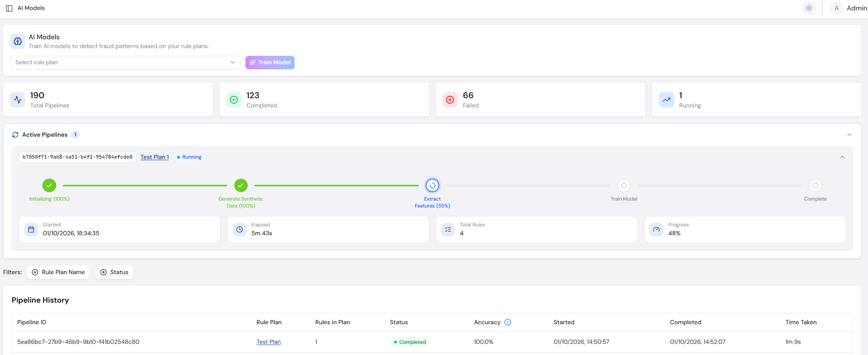This screenshot has height=355, width=868.
Task: Open the Test Plan 1 link
Action: (x=154, y=157)
